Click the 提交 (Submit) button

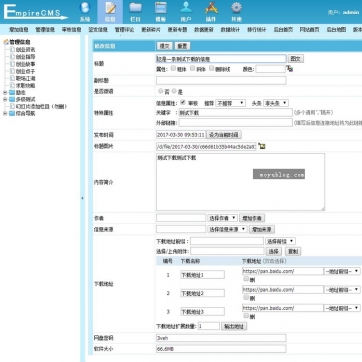(164, 46)
